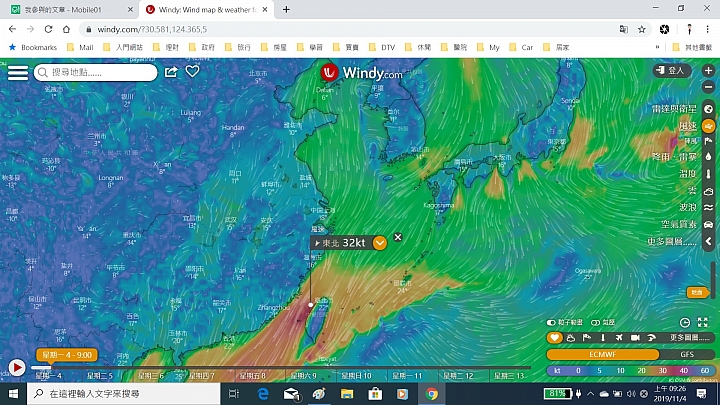Zoom in the map with plus button
Image resolution: width=720 pixels, height=405 pixels.
coord(708,70)
